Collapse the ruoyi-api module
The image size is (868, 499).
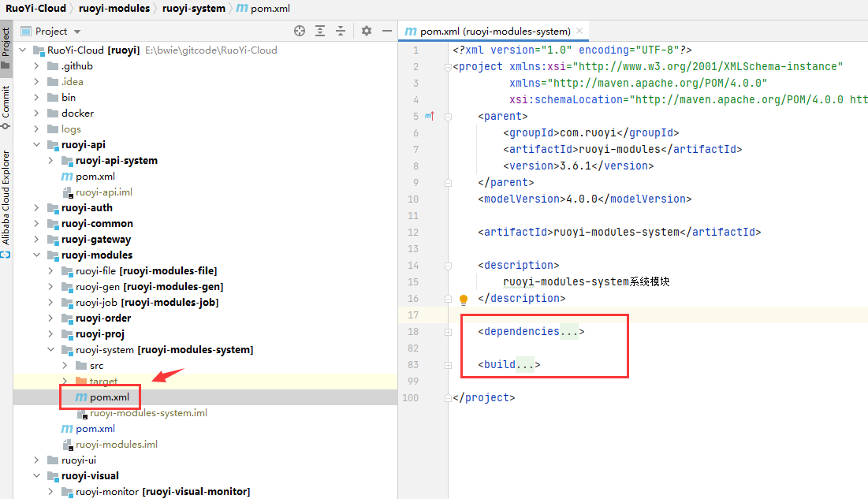pyautogui.click(x=36, y=144)
